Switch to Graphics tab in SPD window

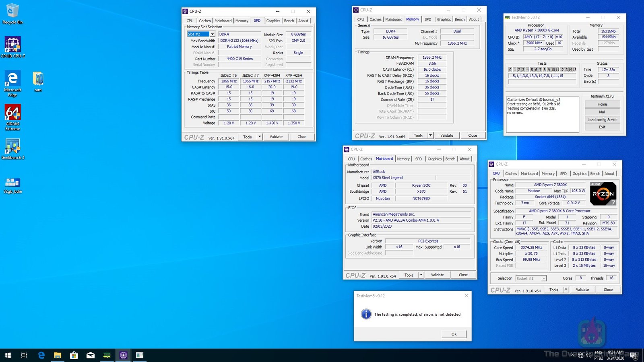[273, 21]
